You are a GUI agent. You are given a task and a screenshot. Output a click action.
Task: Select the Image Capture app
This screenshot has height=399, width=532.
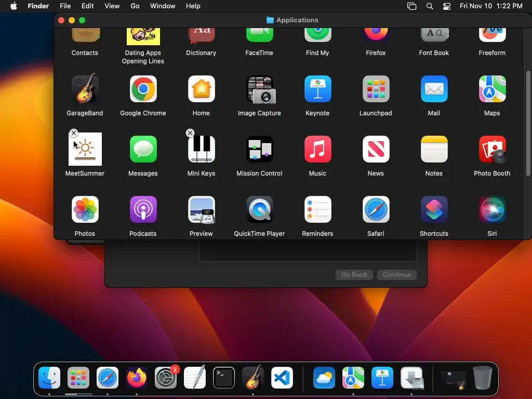point(260,89)
